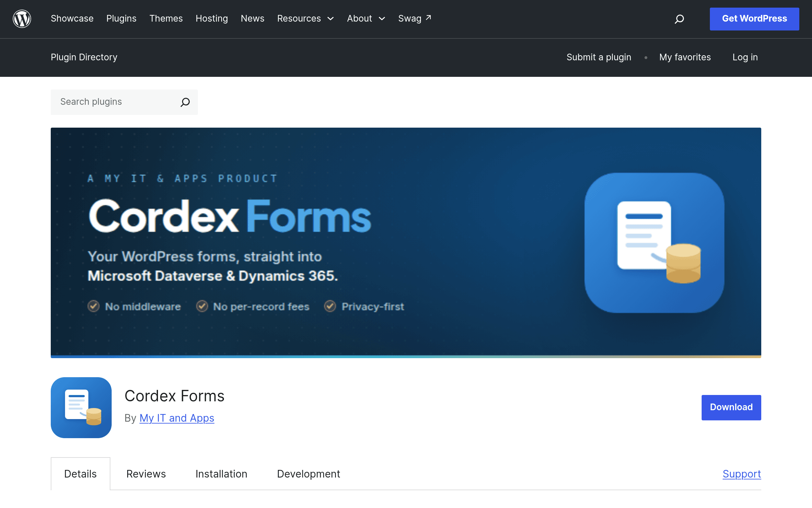This screenshot has height=508, width=812.
Task: Open the News menu item
Action: coord(252,18)
